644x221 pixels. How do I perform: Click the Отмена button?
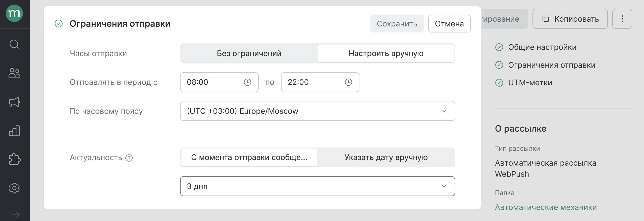click(449, 24)
